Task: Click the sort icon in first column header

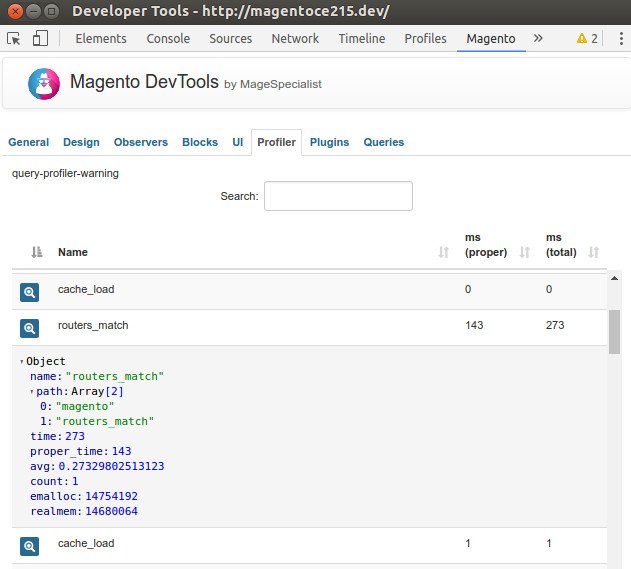Action: click(37, 253)
